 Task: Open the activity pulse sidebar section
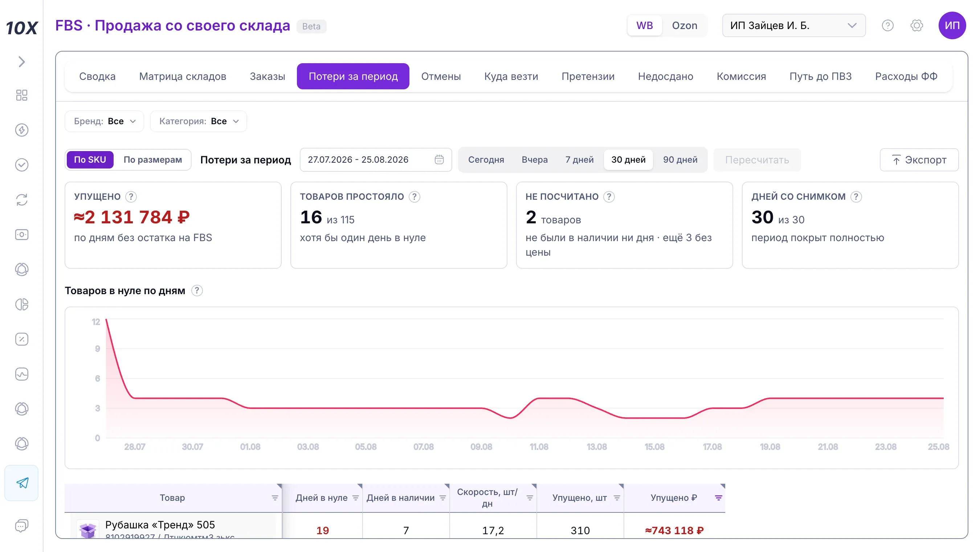(x=22, y=374)
